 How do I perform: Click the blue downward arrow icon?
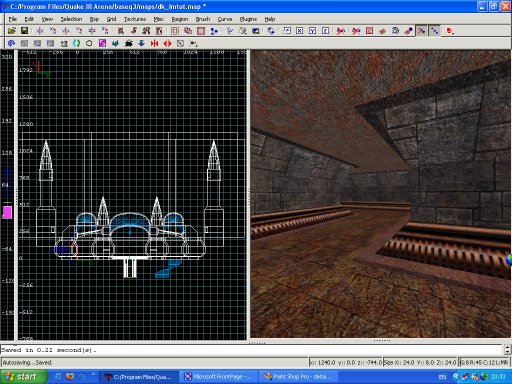[141, 43]
